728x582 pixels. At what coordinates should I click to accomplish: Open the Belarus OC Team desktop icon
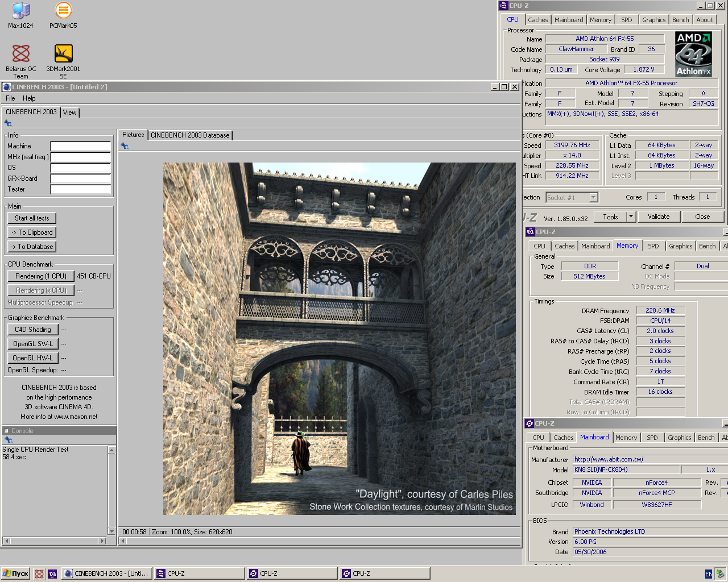coord(20,61)
